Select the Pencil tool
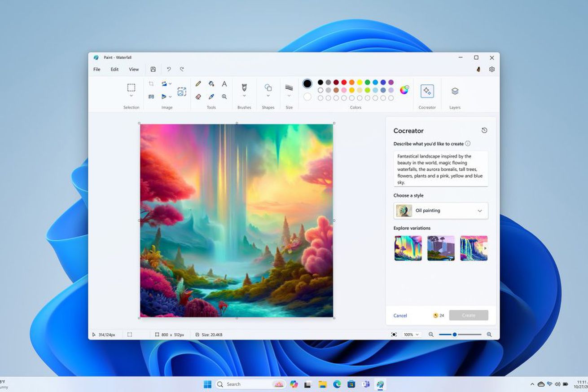The image size is (588, 392). coord(198,84)
